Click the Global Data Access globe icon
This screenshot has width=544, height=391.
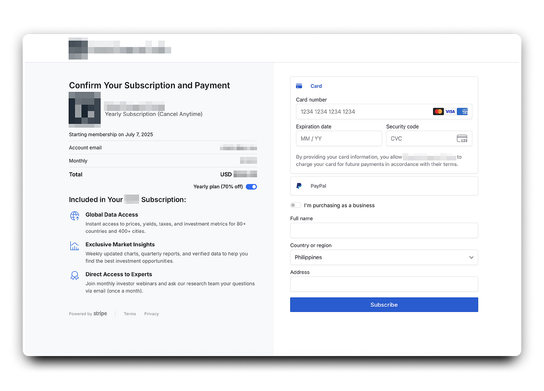tap(75, 216)
